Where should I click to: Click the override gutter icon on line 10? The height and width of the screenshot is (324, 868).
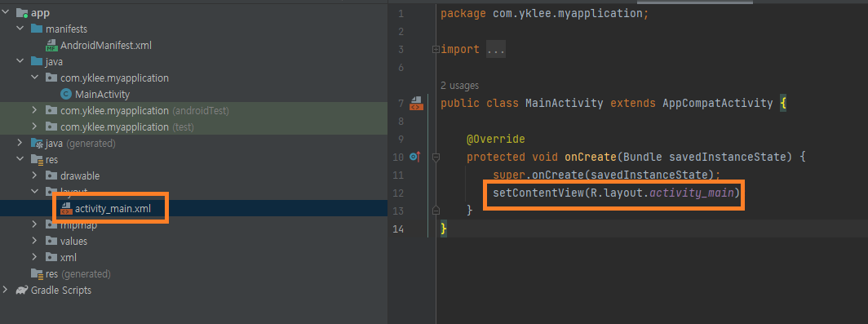pos(415,158)
